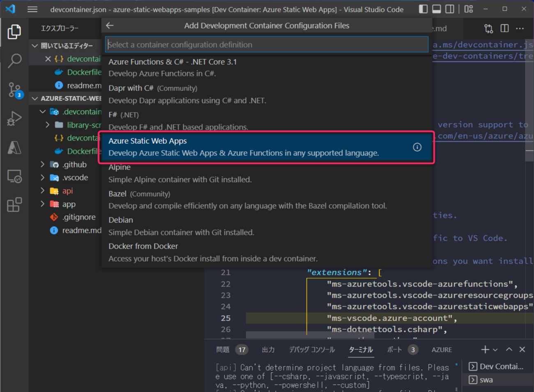Open the Search view in activity bar
This screenshot has width=534, height=392.
coord(14,61)
